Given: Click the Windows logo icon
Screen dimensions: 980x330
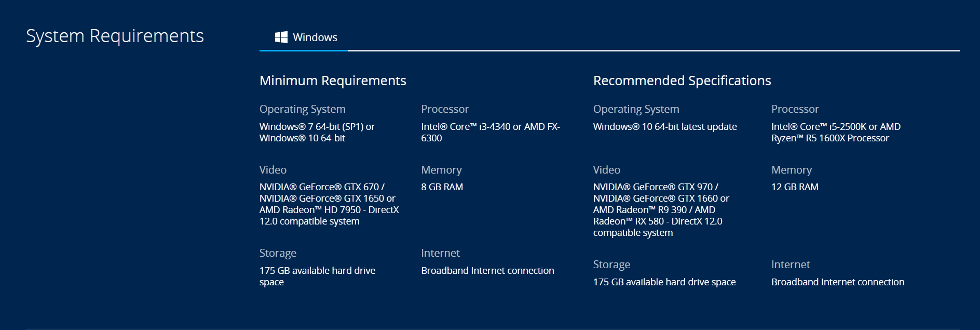Looking at the screenshot, I should (x=281, y=37).
